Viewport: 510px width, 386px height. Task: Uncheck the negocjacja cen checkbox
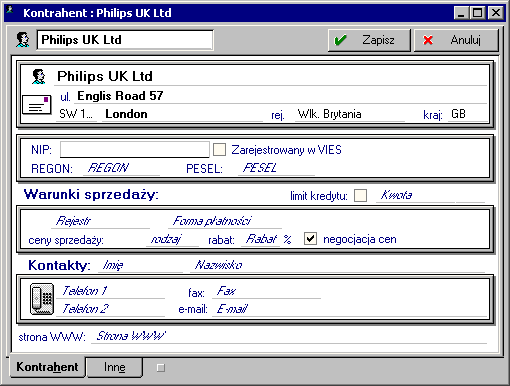[x=310, y=239]
